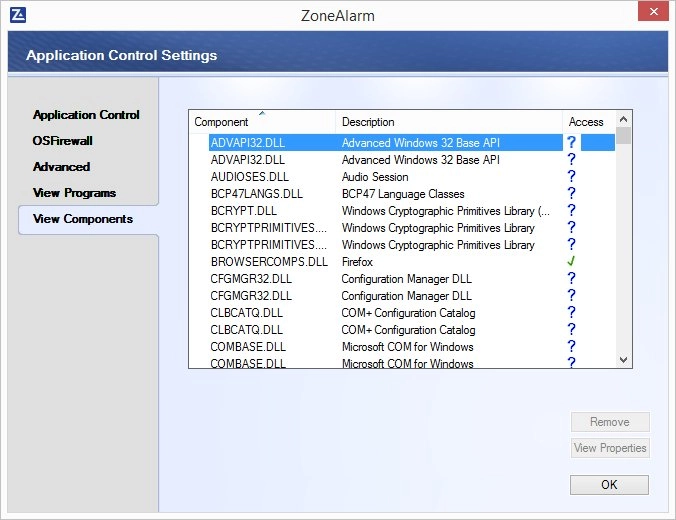Close the ZoneAlarm window
Image resolution: width=676 pixels, height=520 pixels.
click(654, 11)
